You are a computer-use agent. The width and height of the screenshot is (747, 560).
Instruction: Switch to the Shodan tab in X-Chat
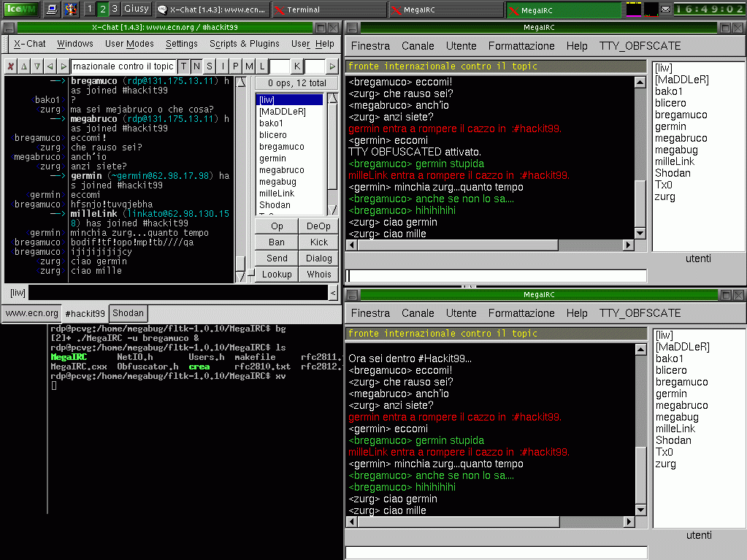[129, 313]
